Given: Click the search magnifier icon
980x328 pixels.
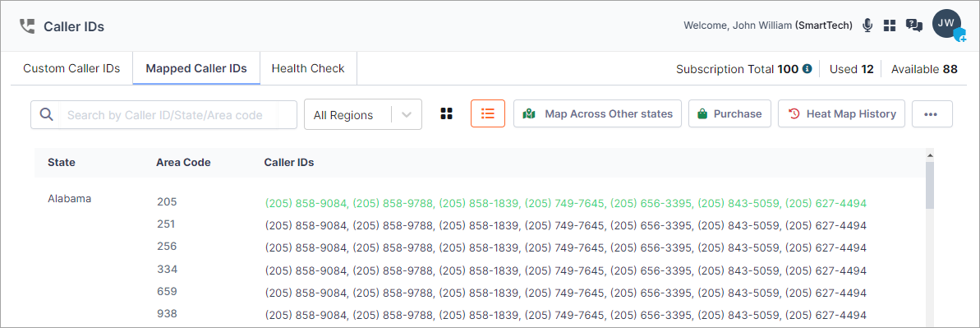Looking at the screenshot, I should (46, 114).
